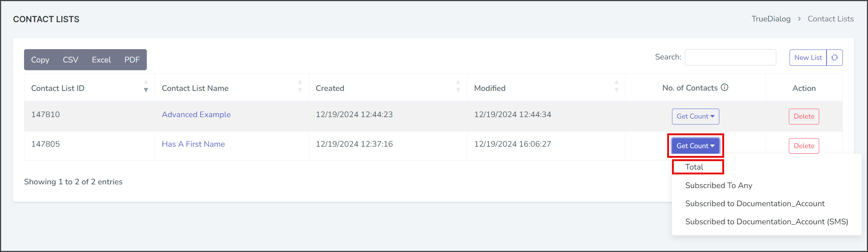Create a New List
868x252 pixels.
pos(808,58)
